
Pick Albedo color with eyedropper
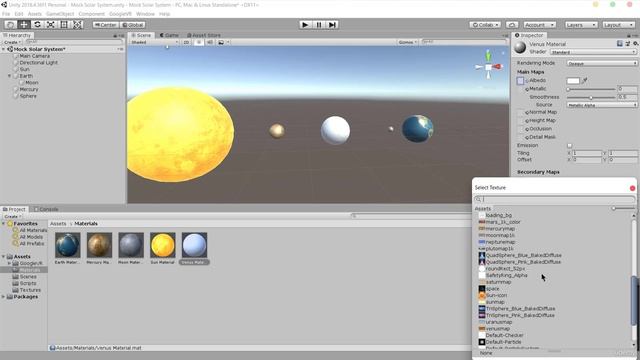tap(585, 81)
